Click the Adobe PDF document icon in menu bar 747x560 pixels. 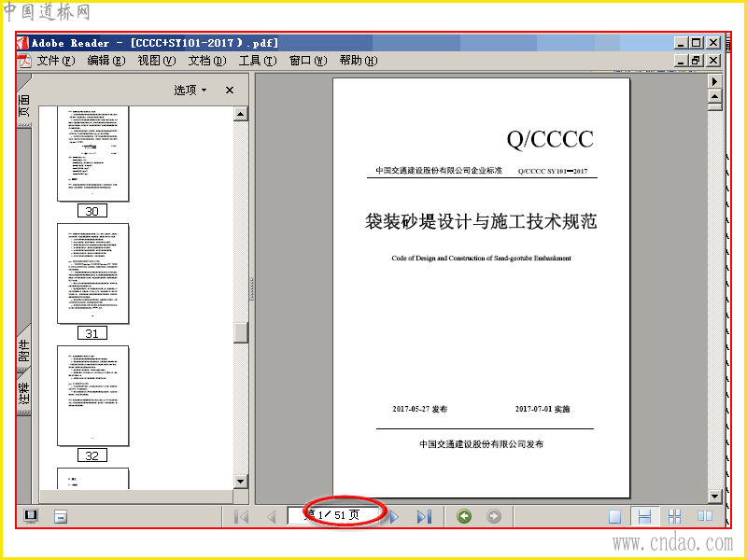[x=25, y=61]
